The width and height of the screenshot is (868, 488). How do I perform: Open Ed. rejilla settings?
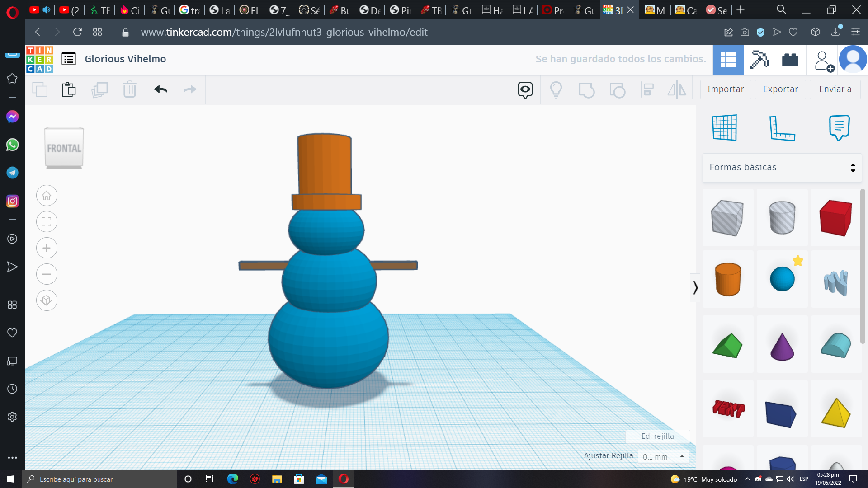pos(657,436)
